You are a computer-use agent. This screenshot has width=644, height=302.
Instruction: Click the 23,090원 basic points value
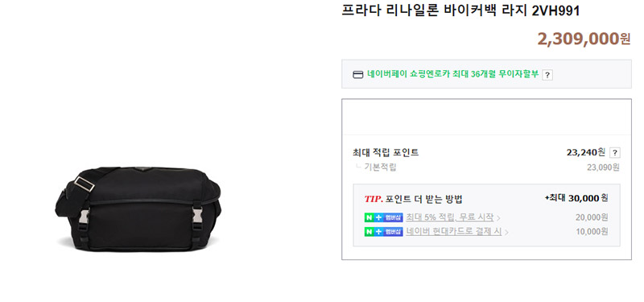(603, 168)
